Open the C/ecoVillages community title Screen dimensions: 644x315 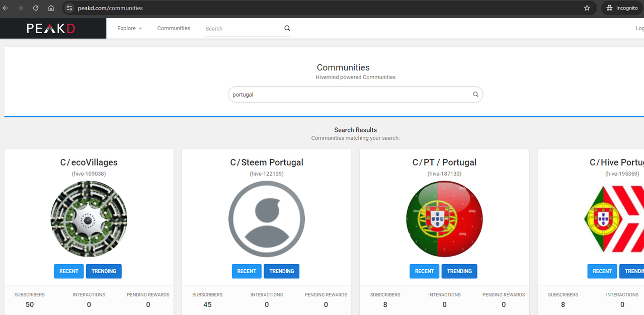point(89,163)
